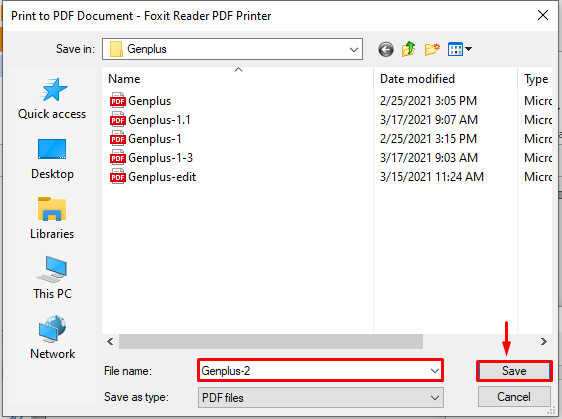Image resolution: width=562 pixels, height=419 pixels.
Task: Sort files by Type column
Action: [x=535, y=78]
